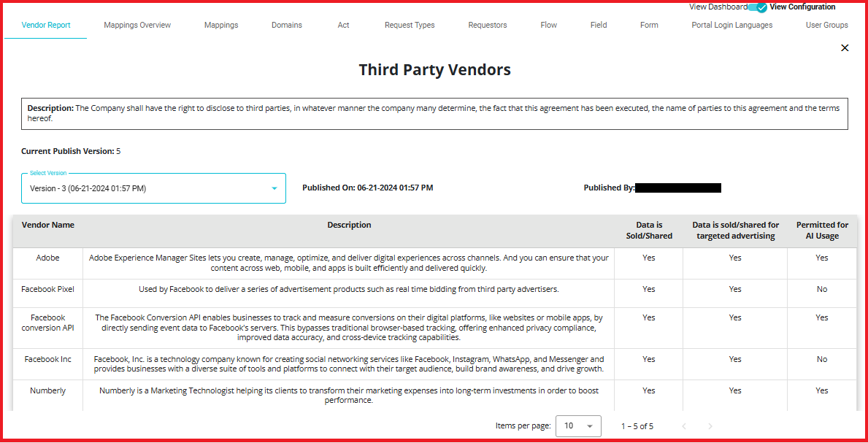Go to previous page of vendors
The image size is (868, 443).
click(x=684, y=426)
